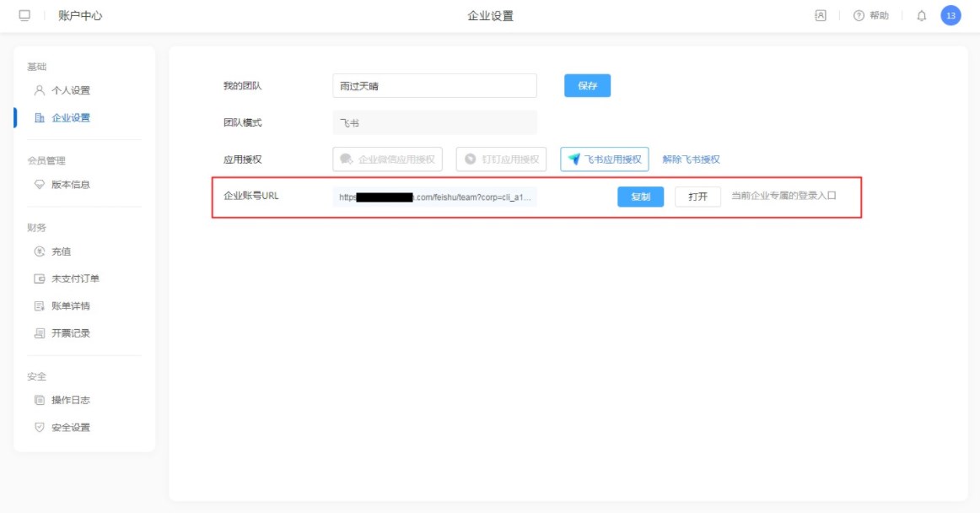980x513 pixels.
Task: Click the WeChat Work authorization chat icon
Action: tap(346, 159)
